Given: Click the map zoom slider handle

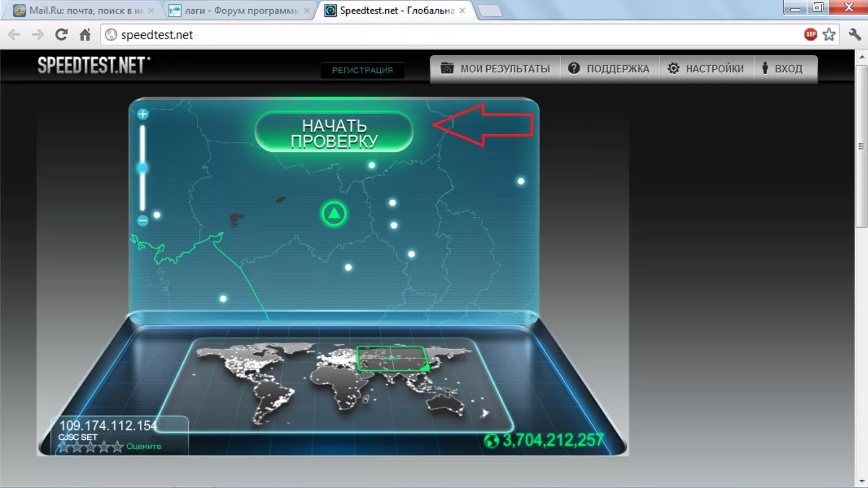Looking at the screenshot, I should click(x=143, y=168).
